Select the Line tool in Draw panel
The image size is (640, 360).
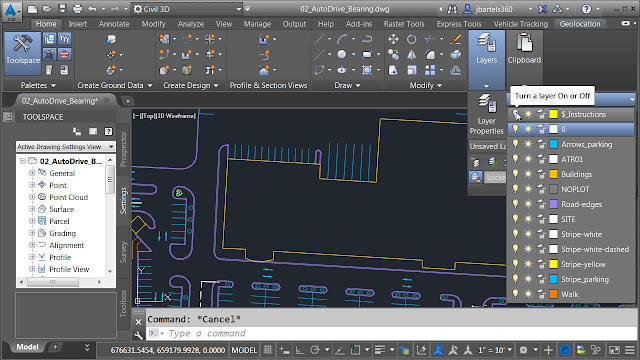[x=320, y=39]
